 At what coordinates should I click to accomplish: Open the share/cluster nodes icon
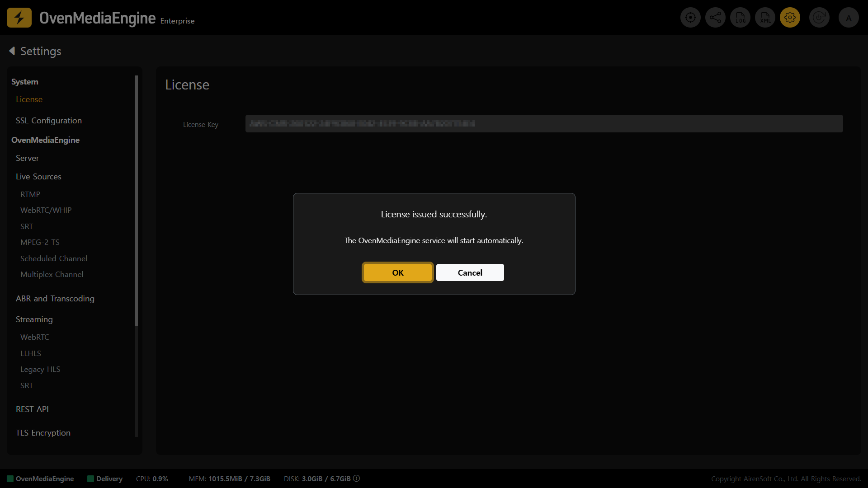[715, 18]
